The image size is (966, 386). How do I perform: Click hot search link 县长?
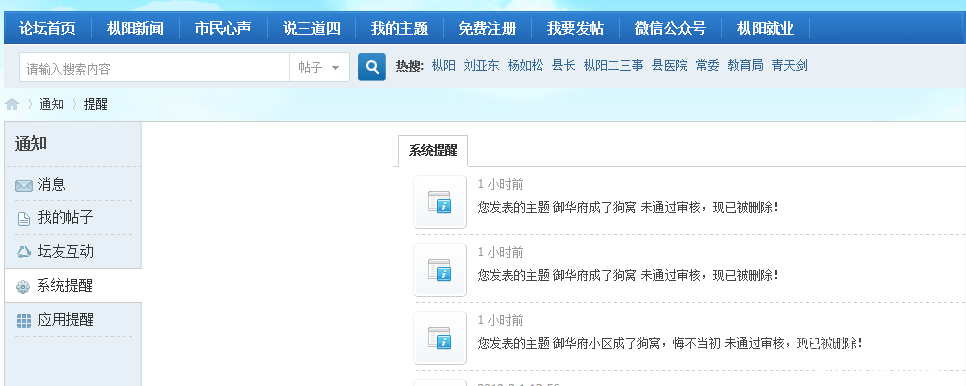pyautogui.click(x=564, y=65)
